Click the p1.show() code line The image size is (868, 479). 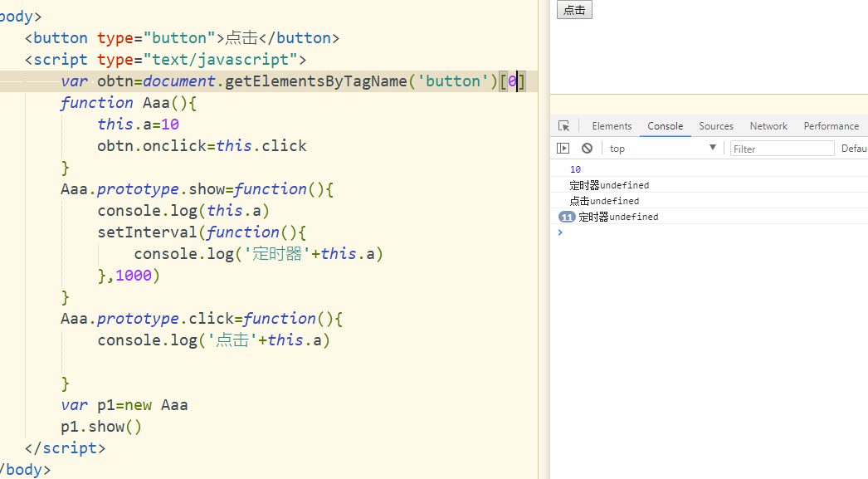click(x=101, y=427)
